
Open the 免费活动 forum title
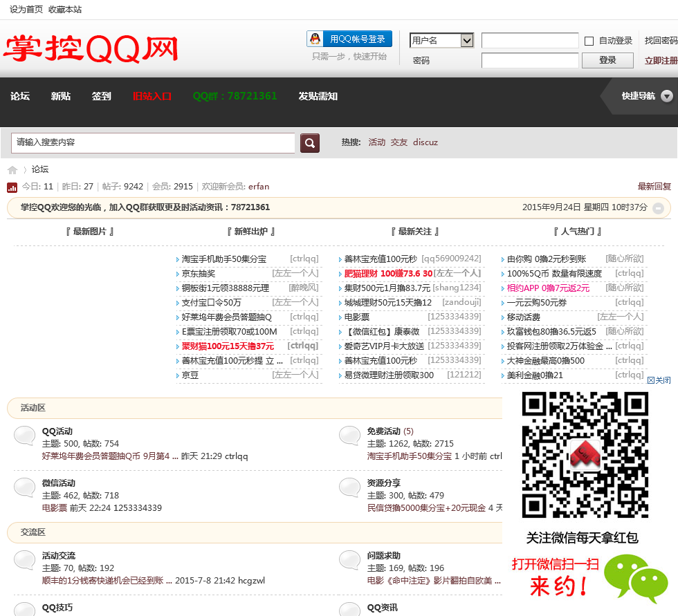(383, 431)
